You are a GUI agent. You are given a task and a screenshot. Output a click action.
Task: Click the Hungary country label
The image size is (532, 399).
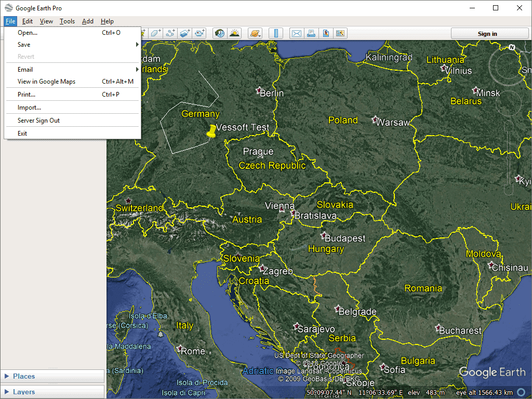326,249
